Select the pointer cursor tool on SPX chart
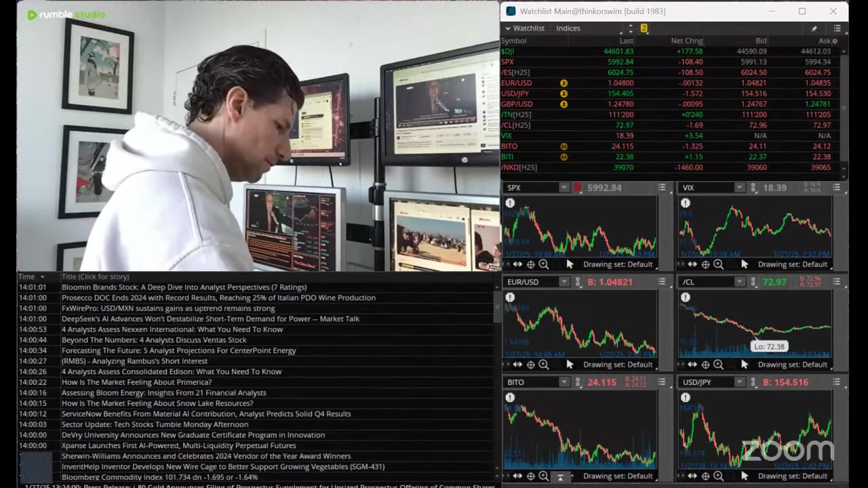This screenshot has height=488, width=868. tap(570, 264)
